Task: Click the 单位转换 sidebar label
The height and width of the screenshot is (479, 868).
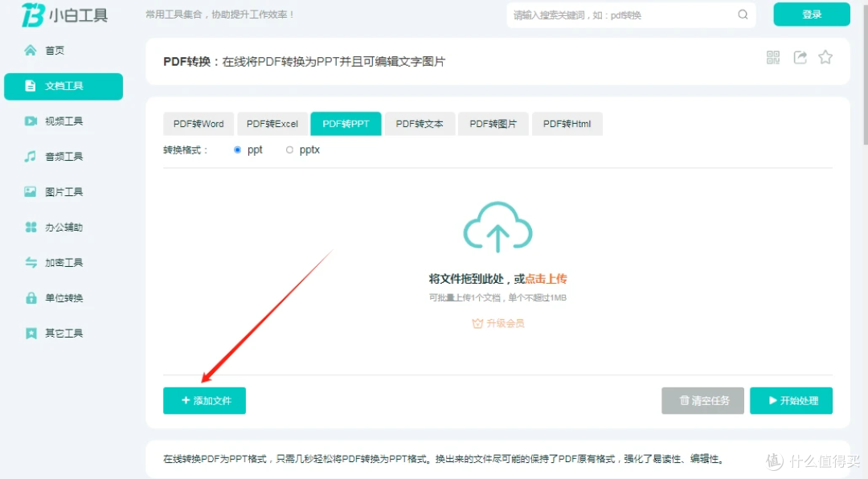Action: 64,298
